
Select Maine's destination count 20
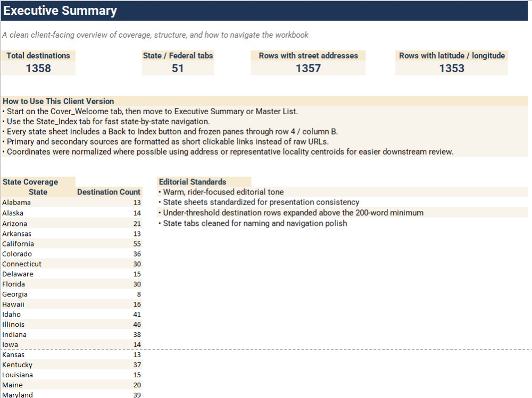coord(109,385)
